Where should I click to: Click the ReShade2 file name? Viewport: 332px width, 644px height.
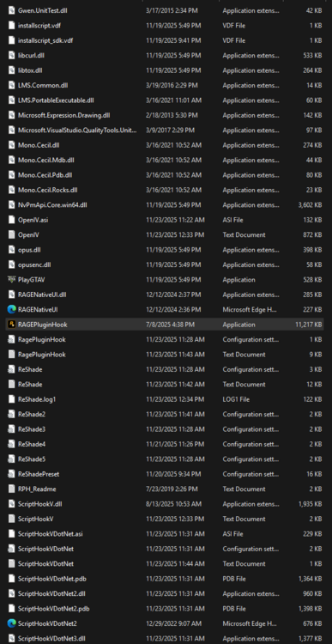32,414
